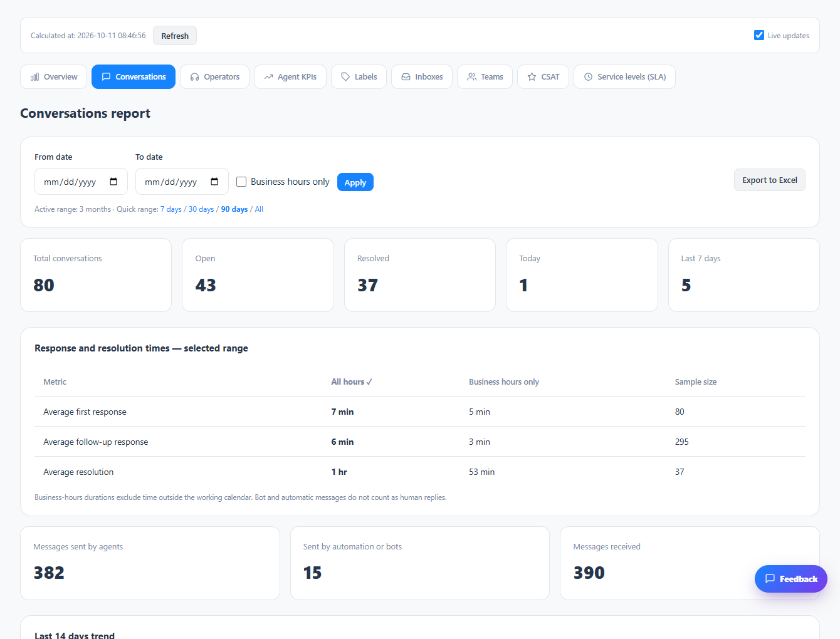The height and width of the screenshot is (639, 840).
Task: Click the Messages sent by agents value 382
Action: pyautogui.click(x=49, y=573)
